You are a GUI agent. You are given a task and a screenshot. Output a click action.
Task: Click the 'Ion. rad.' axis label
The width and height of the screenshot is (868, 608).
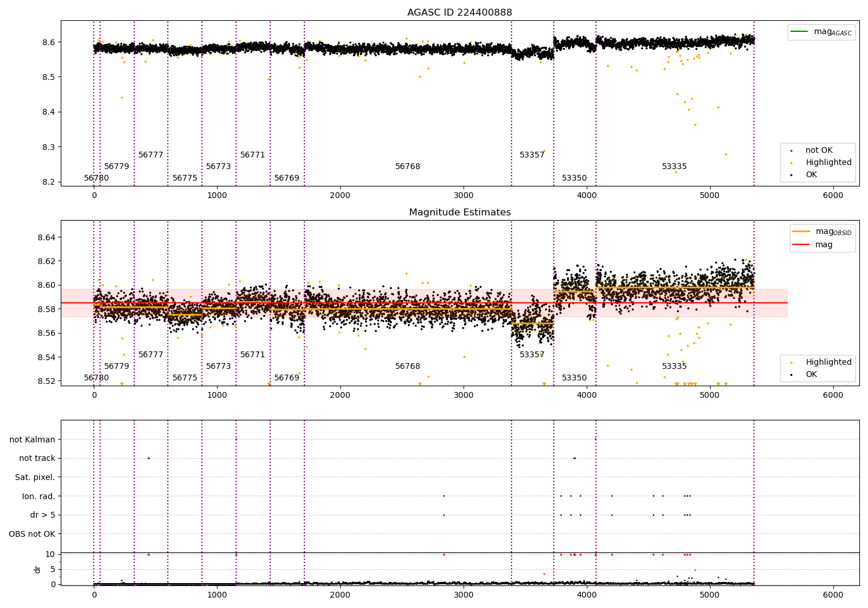coord(39,496)
